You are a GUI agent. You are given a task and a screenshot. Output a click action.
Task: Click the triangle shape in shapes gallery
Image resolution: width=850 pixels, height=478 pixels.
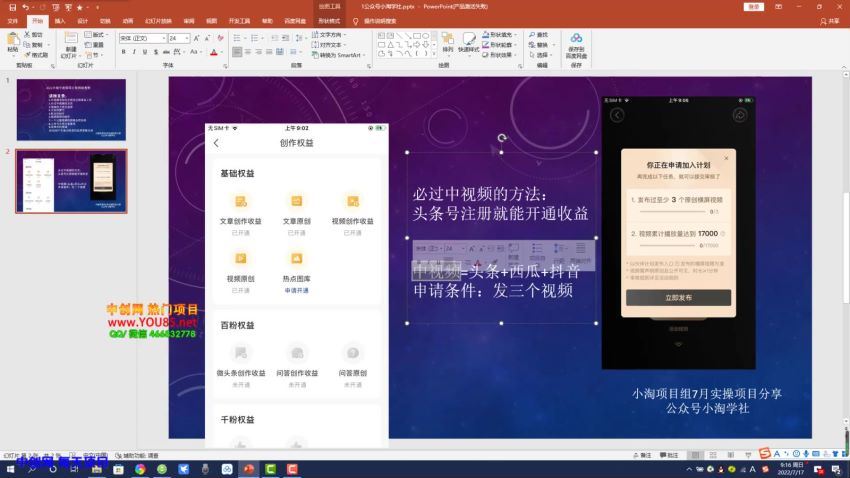390,44
